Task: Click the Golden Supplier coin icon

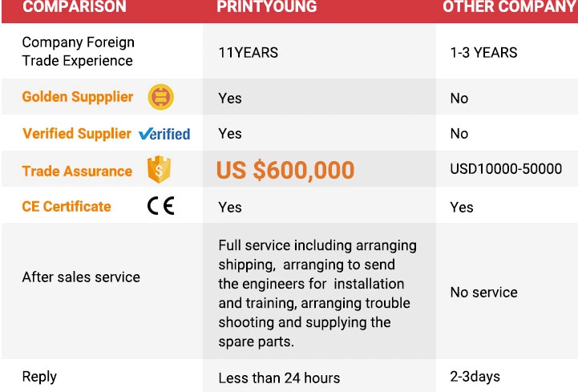Action: 160,98
